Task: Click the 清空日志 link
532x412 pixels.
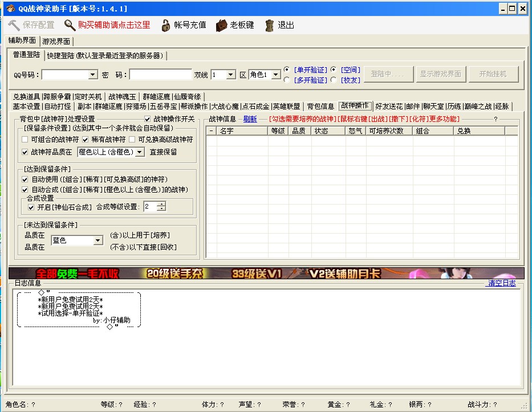Action: [502, 283]
